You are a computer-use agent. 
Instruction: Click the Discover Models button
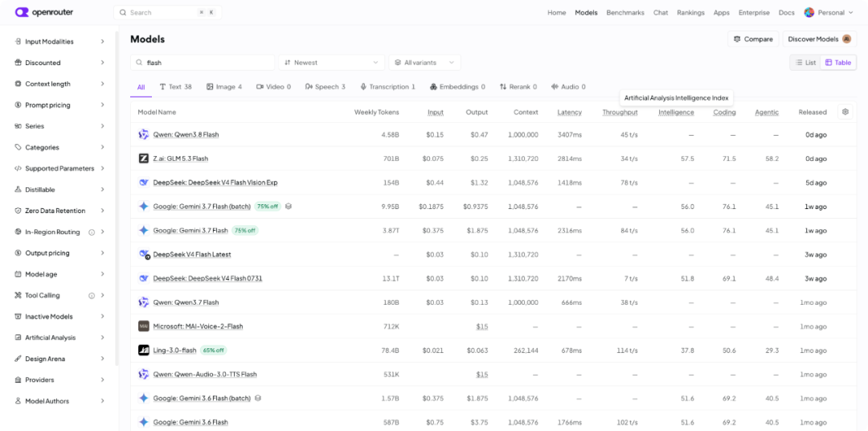click(x=819, y=39)
